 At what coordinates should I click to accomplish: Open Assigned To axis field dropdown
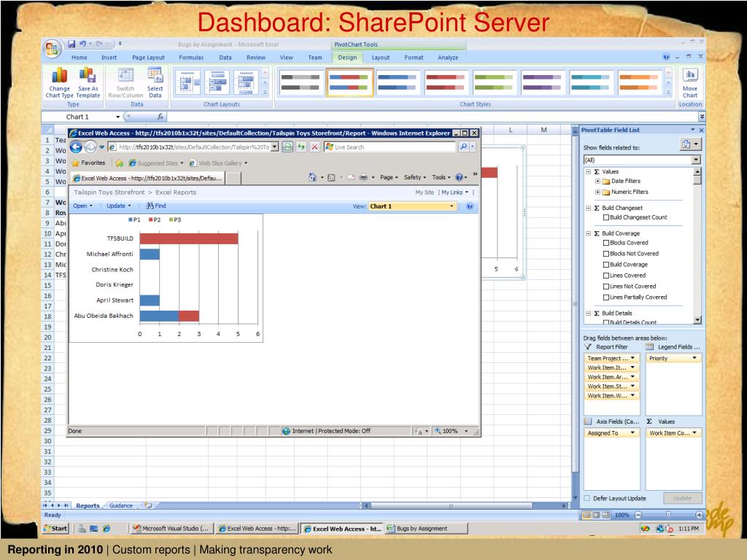632,433
